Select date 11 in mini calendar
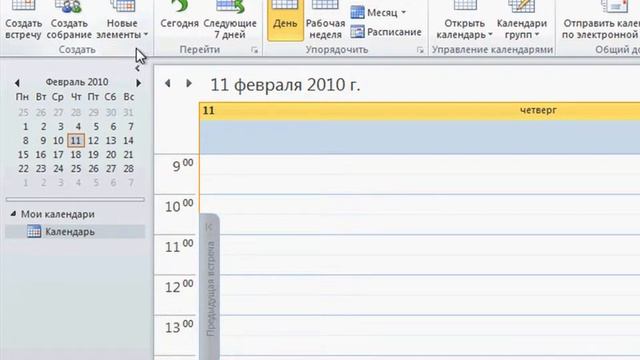Screen dimensions: 640x360 [76, 140]
